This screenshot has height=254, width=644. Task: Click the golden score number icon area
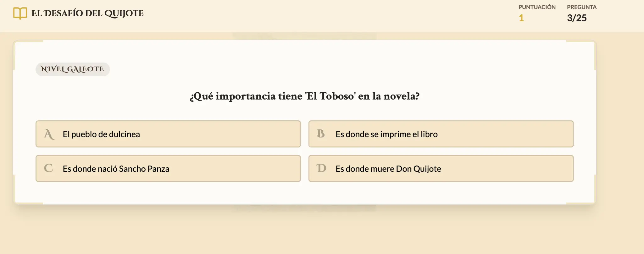pyautogui.click(x=521, y=18)
